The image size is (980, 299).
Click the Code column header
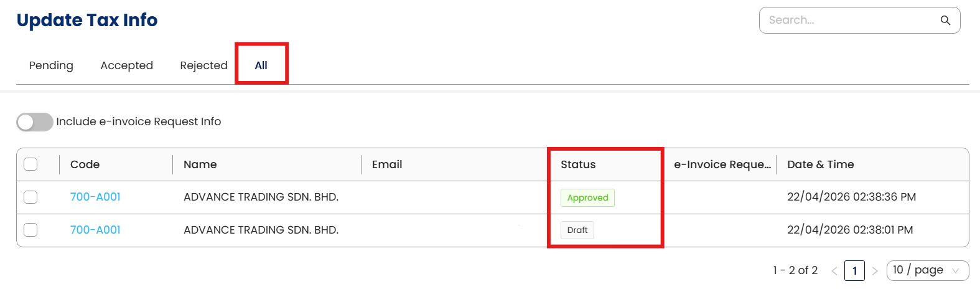tap(85, 164)
